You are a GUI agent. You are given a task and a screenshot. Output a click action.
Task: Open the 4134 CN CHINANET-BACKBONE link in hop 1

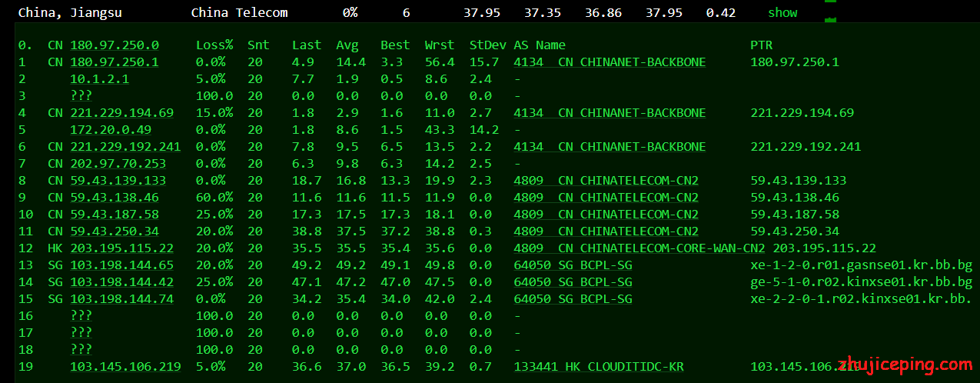(x=610, y=62)
